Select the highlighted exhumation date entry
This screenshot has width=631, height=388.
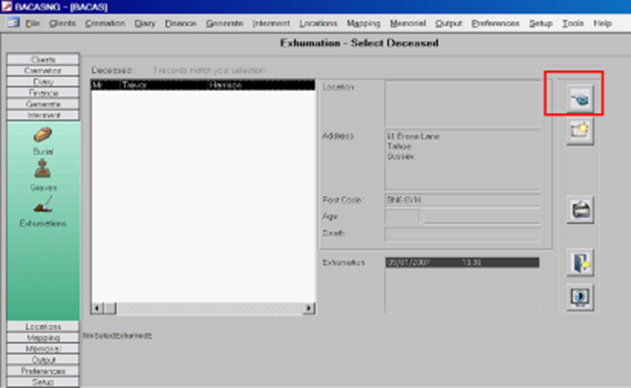(462, 262)
